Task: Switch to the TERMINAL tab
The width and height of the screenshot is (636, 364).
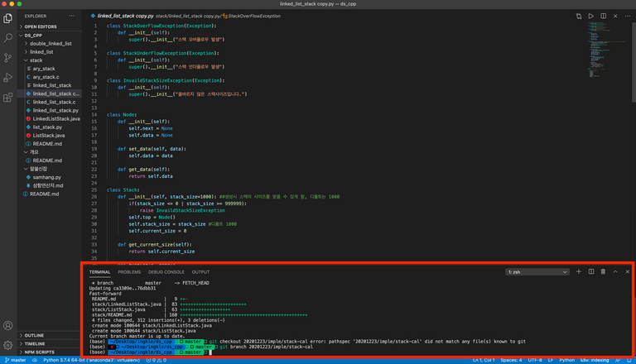Action: (99, 272)
